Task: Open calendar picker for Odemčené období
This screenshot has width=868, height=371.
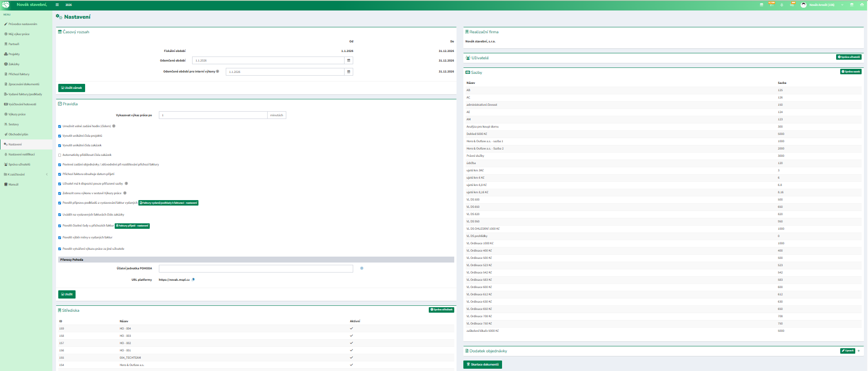Action: tap(349, 61)
